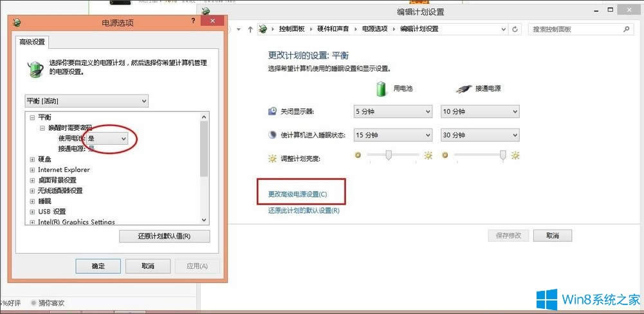Expand the 硬盘 tree node
Viewport: 644px width, 314px height.
(32, 159)
